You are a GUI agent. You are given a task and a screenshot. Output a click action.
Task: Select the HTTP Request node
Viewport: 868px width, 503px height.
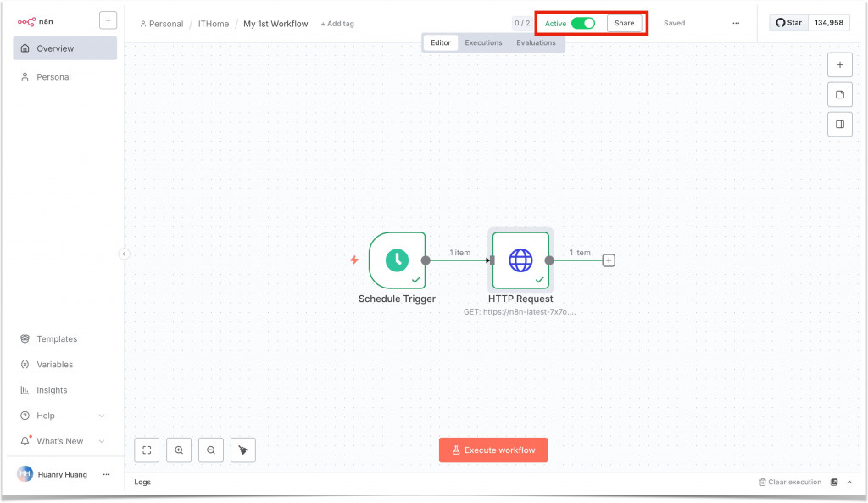tap(521, 260)
